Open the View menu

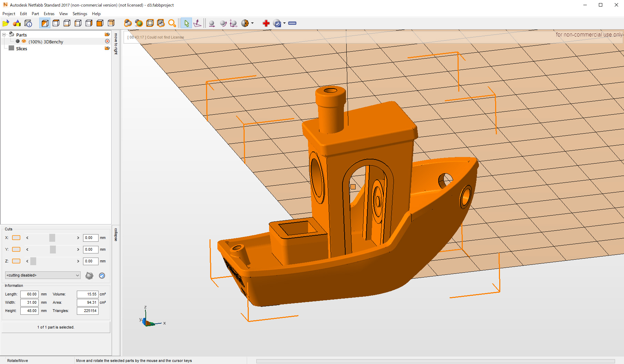(63, 14)
